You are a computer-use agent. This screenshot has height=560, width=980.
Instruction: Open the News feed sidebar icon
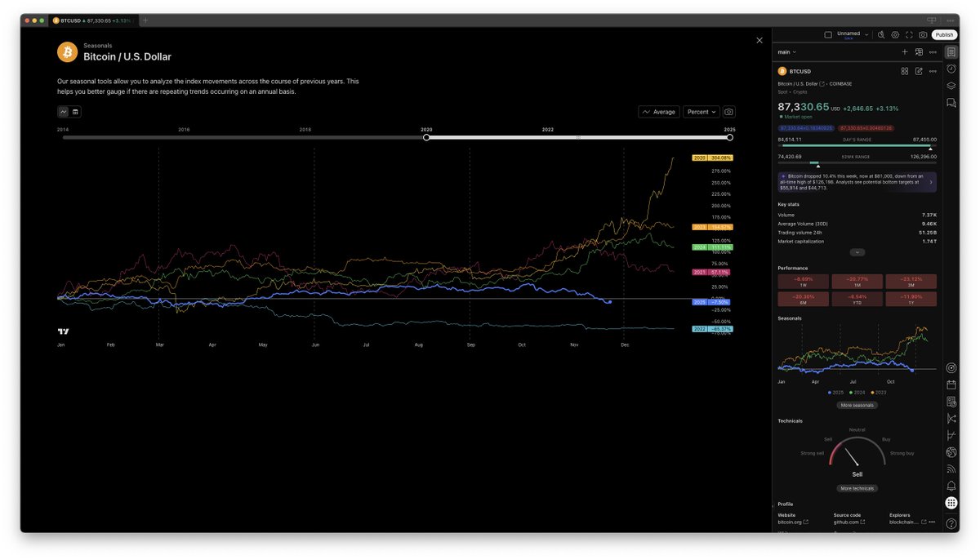tap(951, 469)
